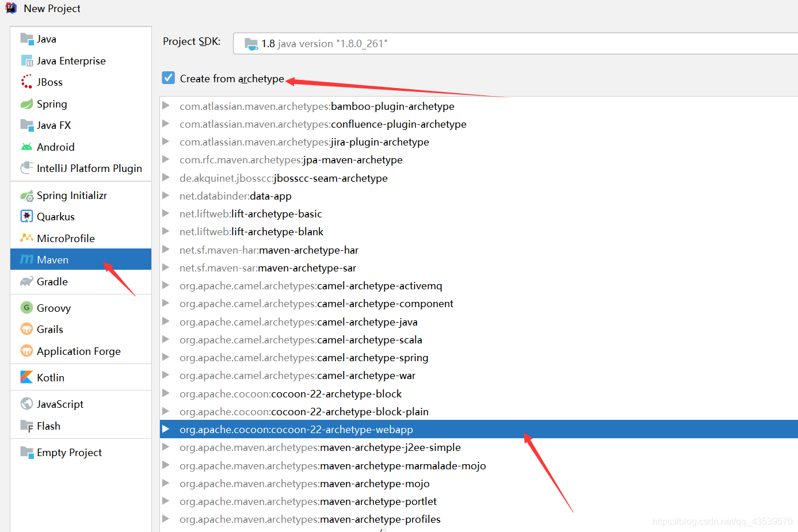Uncheck Create from archetype checkbox
Viewport: 798px width, 532px height.
coord(169,78)
